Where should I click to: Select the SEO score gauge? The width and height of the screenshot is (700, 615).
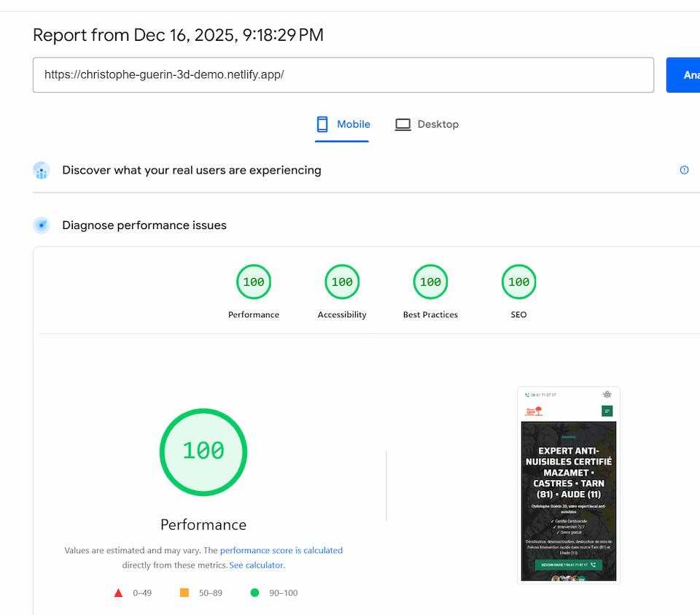coord(518,282)
